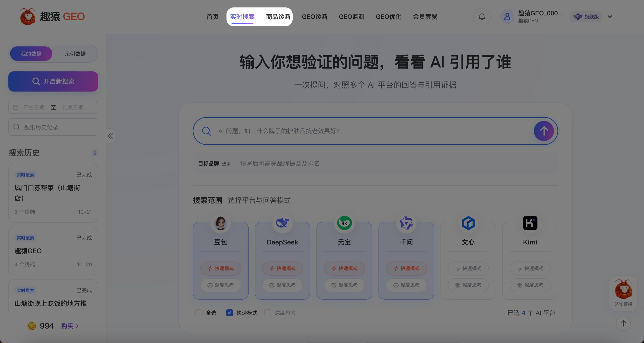Open the 结束日期 date picker

pos(73,107)
